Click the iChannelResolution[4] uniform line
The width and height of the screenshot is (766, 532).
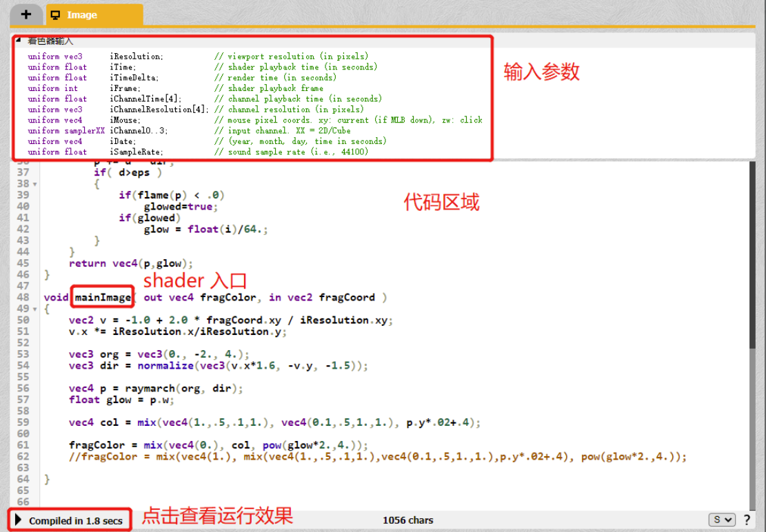point(196,110)
